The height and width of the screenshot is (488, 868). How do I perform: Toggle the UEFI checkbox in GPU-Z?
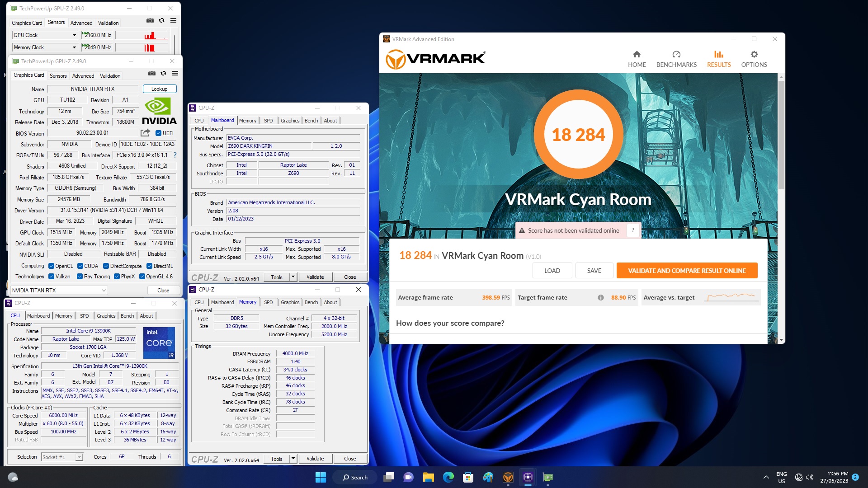pyautogui.click(x=158, y=133)
